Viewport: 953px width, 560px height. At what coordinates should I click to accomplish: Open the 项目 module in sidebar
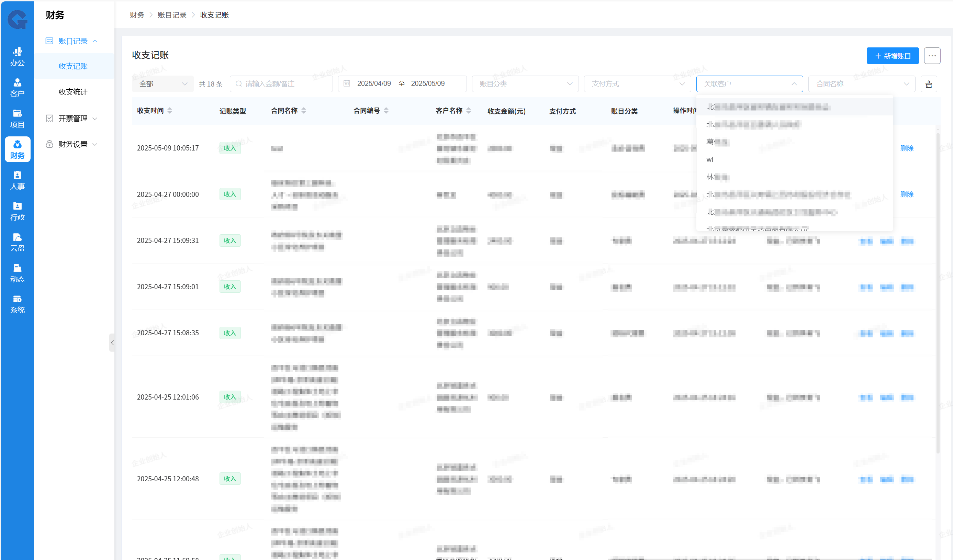point(18,119)
